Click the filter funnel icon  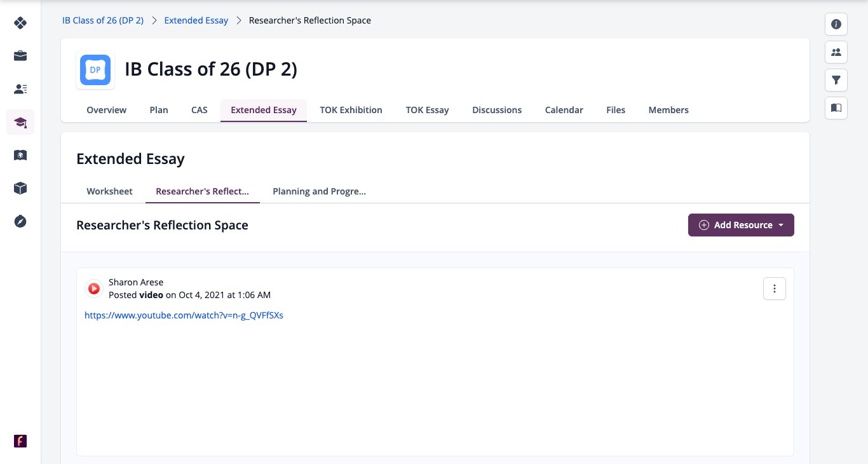[x=836, y=80]
